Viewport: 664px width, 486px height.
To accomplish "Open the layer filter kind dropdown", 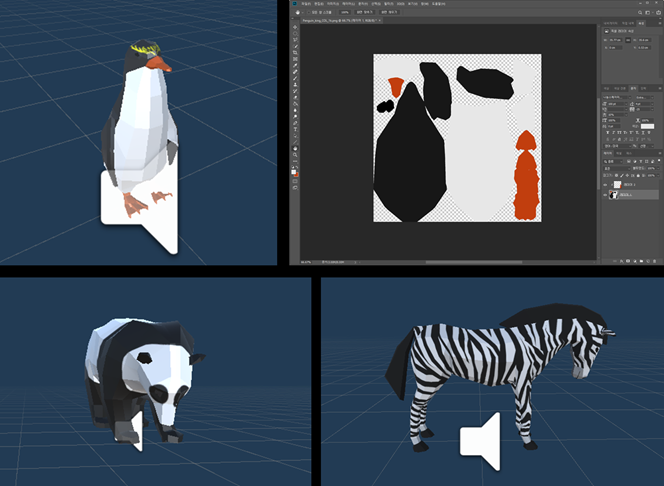I will click(613, 161).
